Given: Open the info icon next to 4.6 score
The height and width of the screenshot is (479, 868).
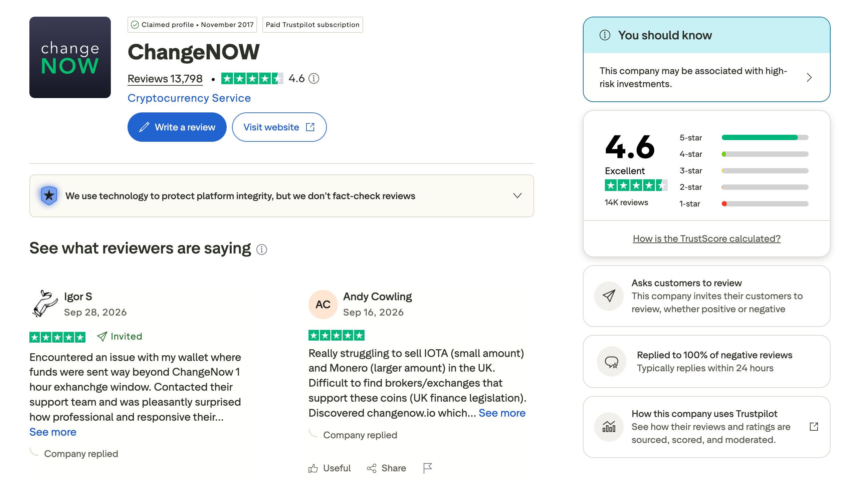Looking at the screenshot, I should 314,78.
